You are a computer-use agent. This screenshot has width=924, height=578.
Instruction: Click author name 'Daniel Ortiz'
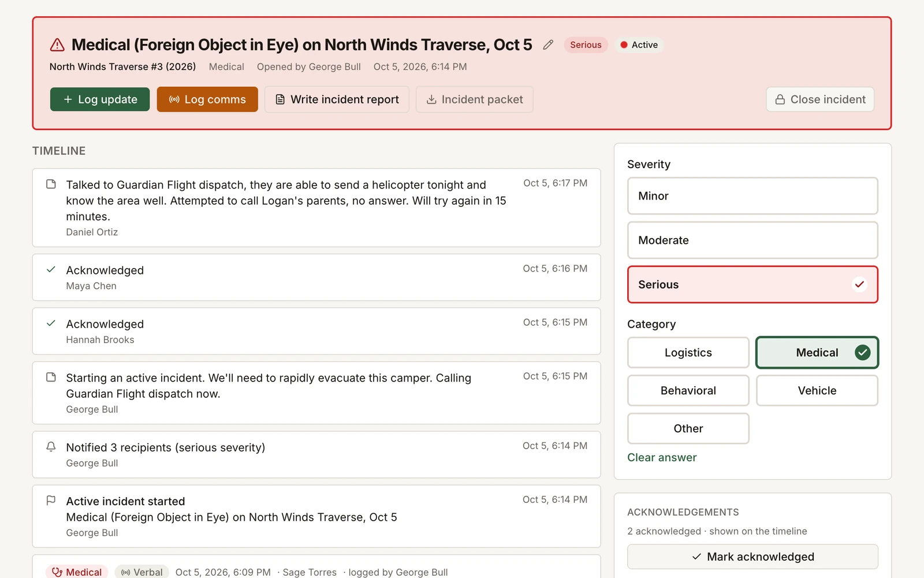(92, 232)
